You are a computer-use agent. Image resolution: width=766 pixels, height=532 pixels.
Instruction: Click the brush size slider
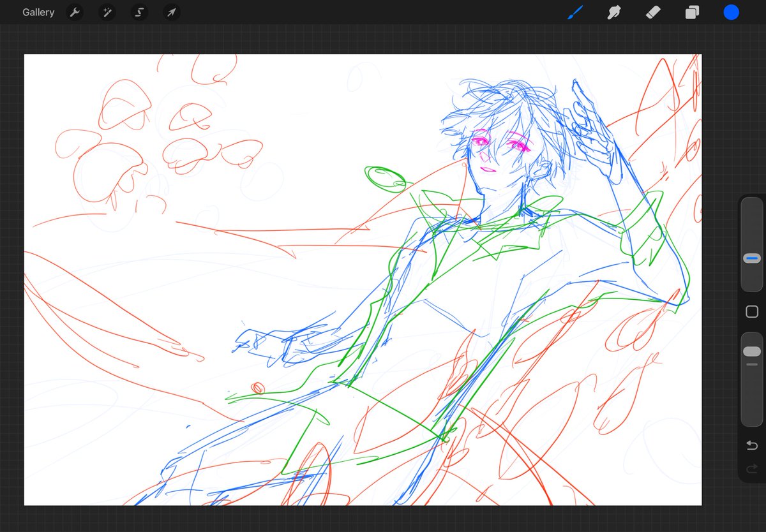752,244
